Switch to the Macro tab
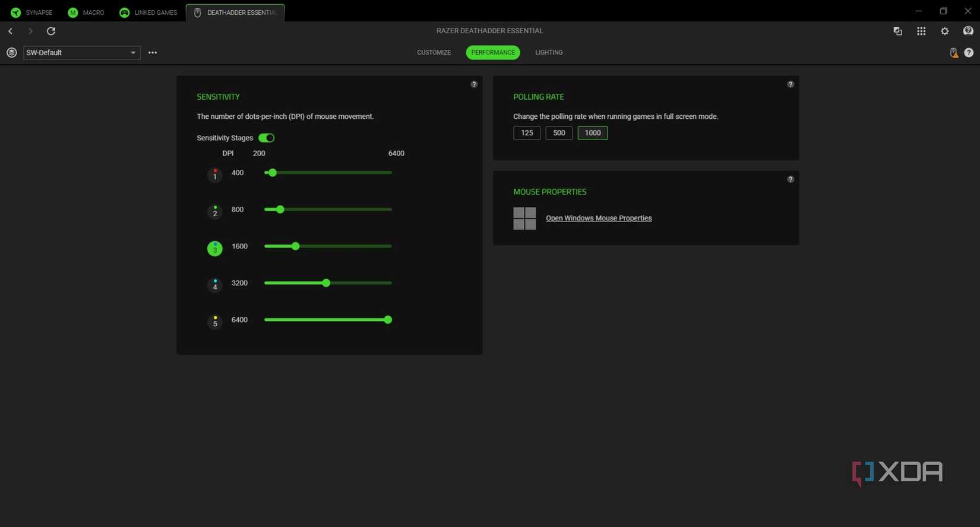This screenshot has height=527, width=980. [86, 12]
